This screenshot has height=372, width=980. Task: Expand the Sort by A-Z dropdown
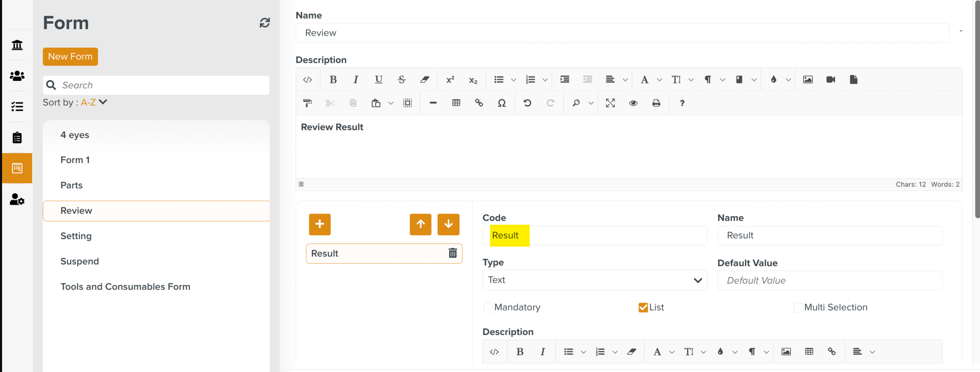pyautogui.click(x=103, y=102)
